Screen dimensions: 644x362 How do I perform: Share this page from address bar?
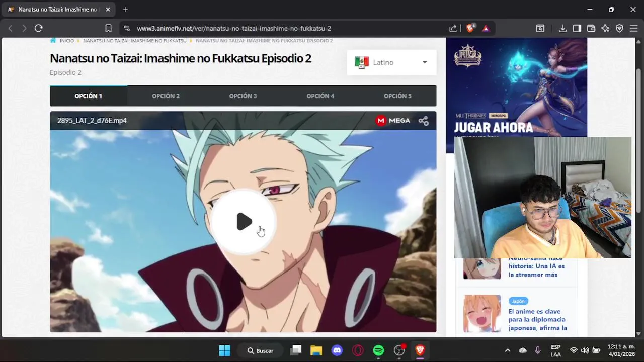pyautogui.click(x=453, y=28)
